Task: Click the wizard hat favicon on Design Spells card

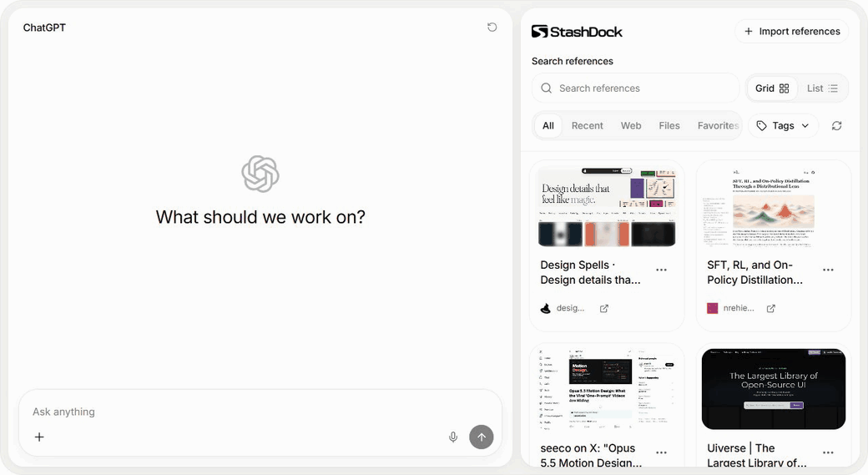Action: coord(545,308)
